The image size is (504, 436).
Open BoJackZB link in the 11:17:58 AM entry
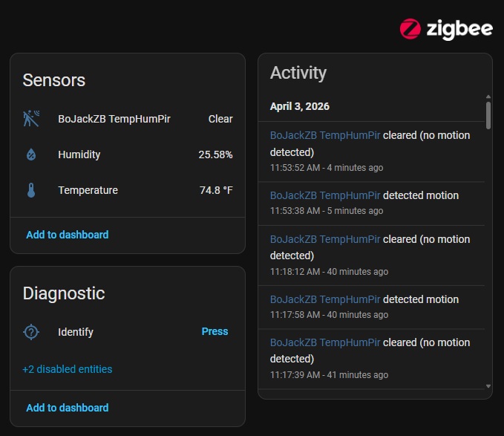click(325, 299)
